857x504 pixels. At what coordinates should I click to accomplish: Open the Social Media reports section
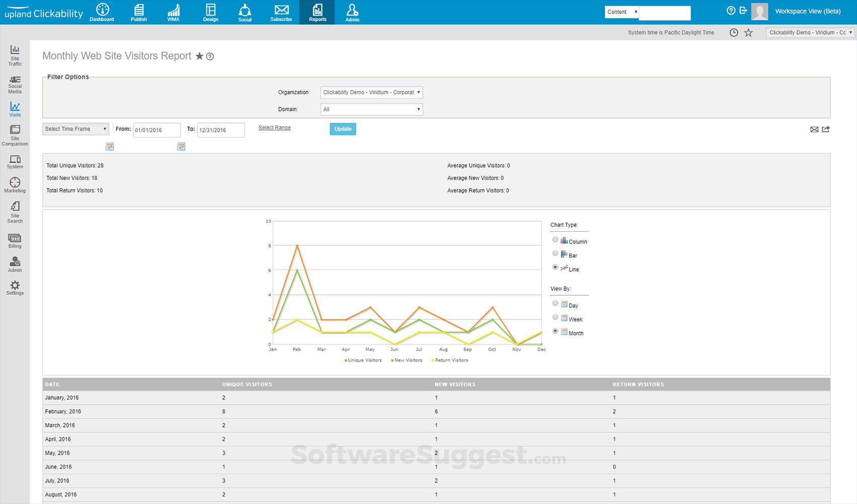click(15, 83)
